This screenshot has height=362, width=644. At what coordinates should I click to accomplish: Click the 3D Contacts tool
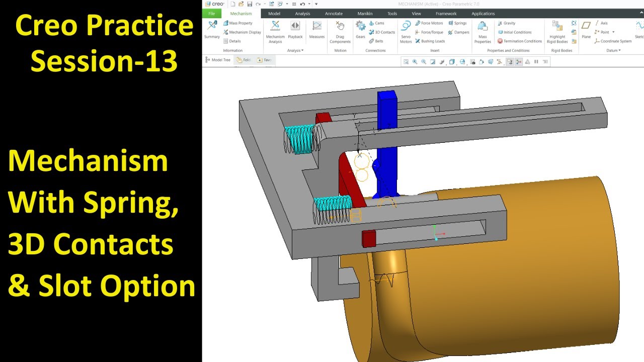pyautogui.click(x=381, y=32)
